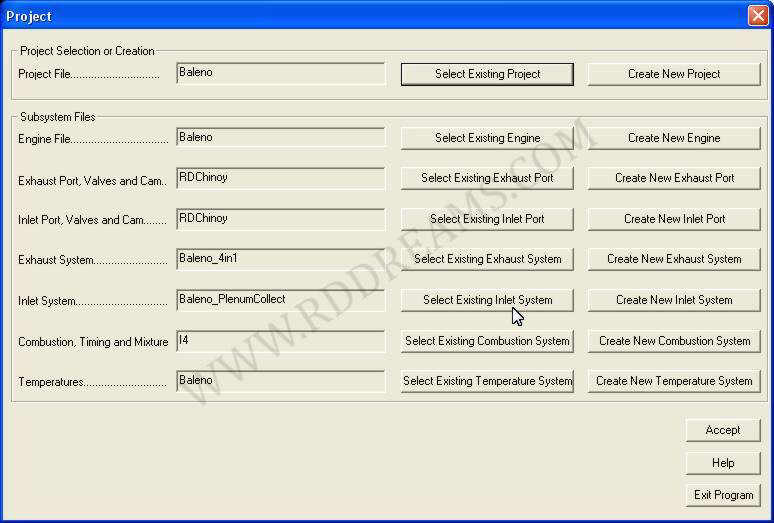The image size is (774, 523).
Task: Click the Inlet Port, Valves and Cam field
Action: click(x=280, y=219)
